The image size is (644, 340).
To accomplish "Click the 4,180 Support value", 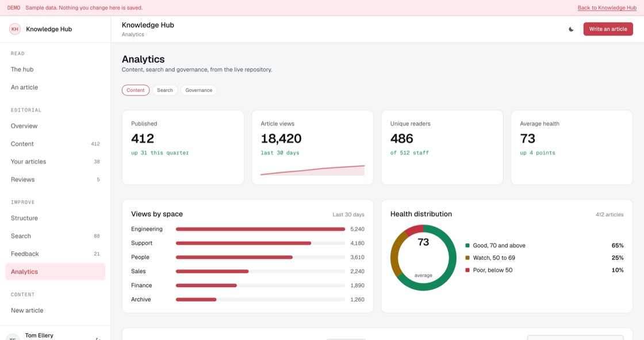I will click(x=357, y=243).
